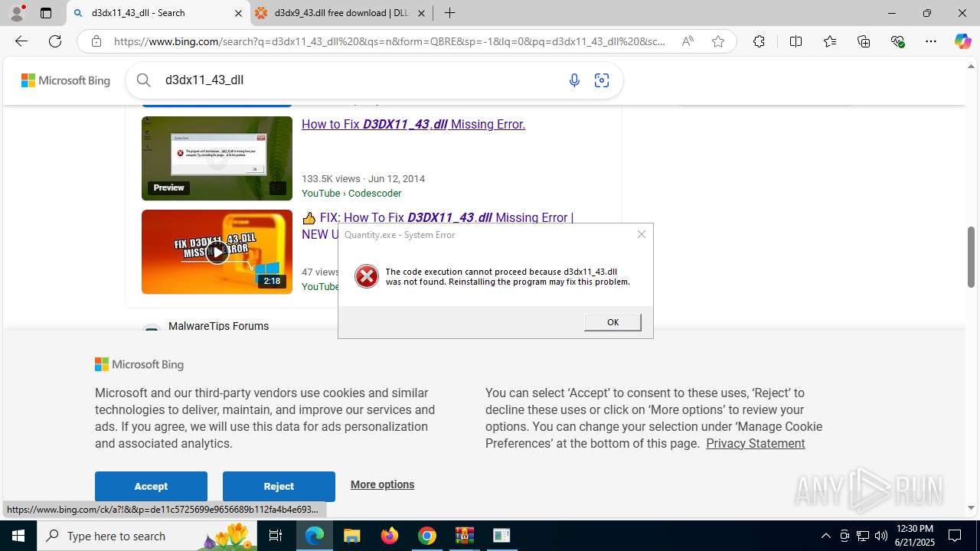The image size is (980, 551).
Task: Open MalwareTips Forums result
Action: tap(218, 326)
